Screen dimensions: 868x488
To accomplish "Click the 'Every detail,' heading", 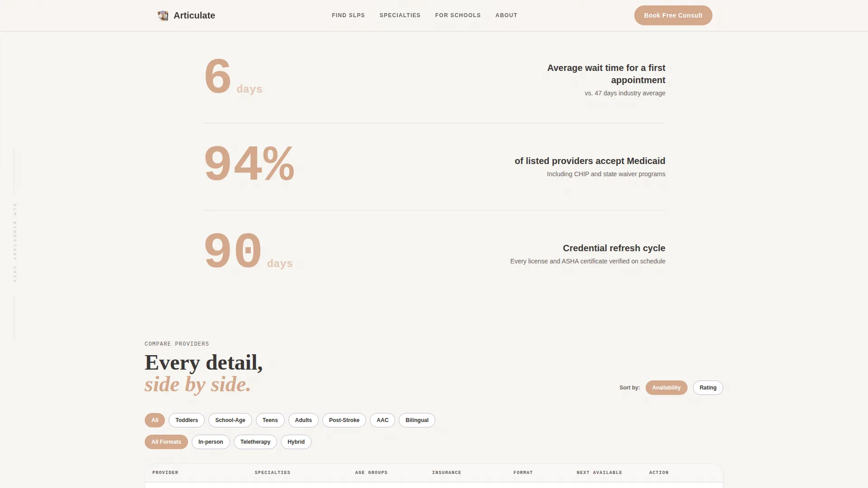I will 203,363.
